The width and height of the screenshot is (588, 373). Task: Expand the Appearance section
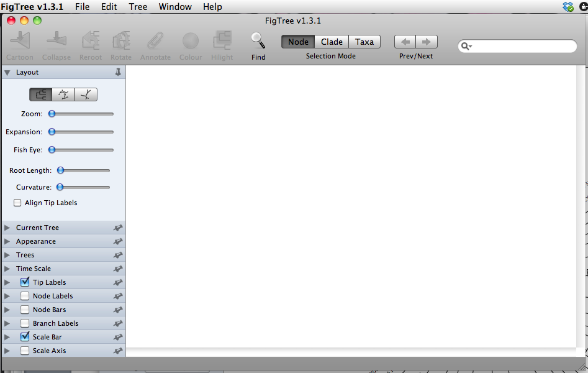(x=7, y=241)
